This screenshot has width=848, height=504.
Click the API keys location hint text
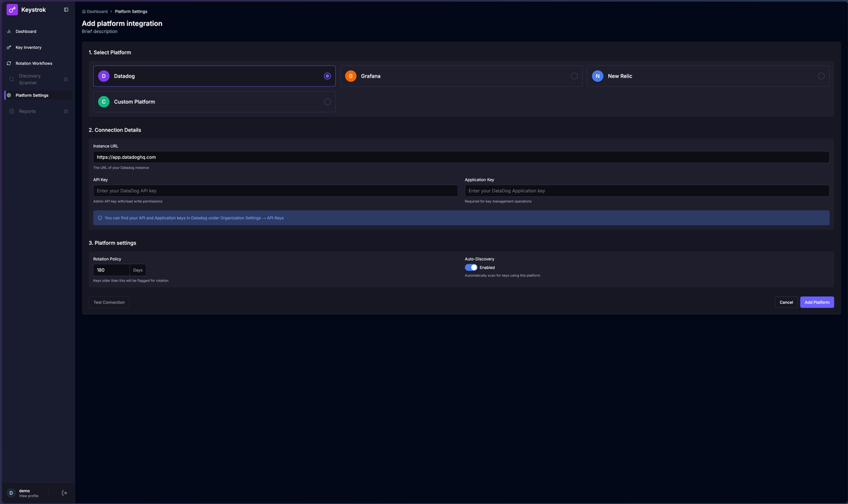(194, 218)
